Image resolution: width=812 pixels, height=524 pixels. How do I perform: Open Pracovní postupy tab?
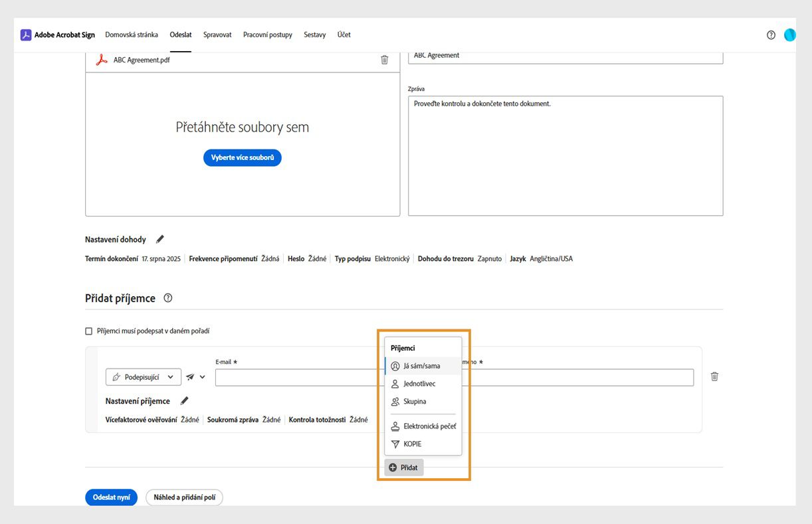tap(268, 35)
